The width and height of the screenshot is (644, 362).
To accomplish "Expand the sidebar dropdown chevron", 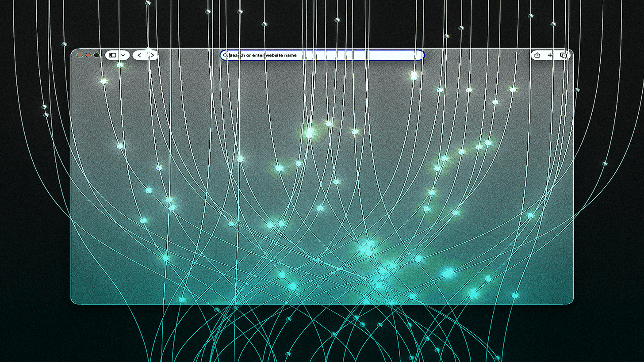I will [123, 55].
